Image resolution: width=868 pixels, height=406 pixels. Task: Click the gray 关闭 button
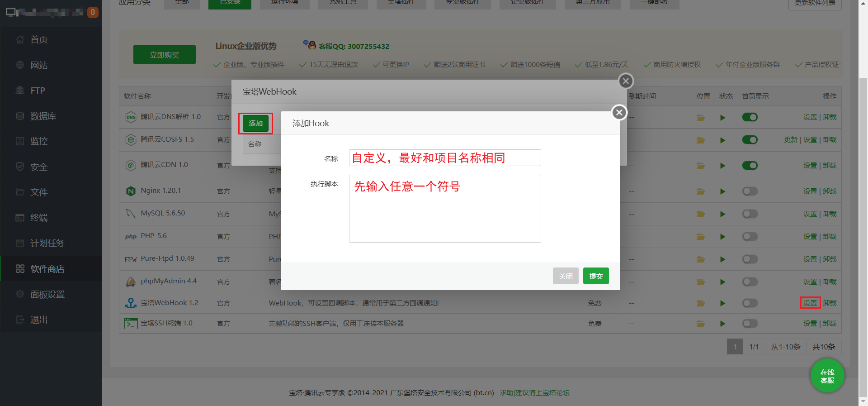coord(566,276)
